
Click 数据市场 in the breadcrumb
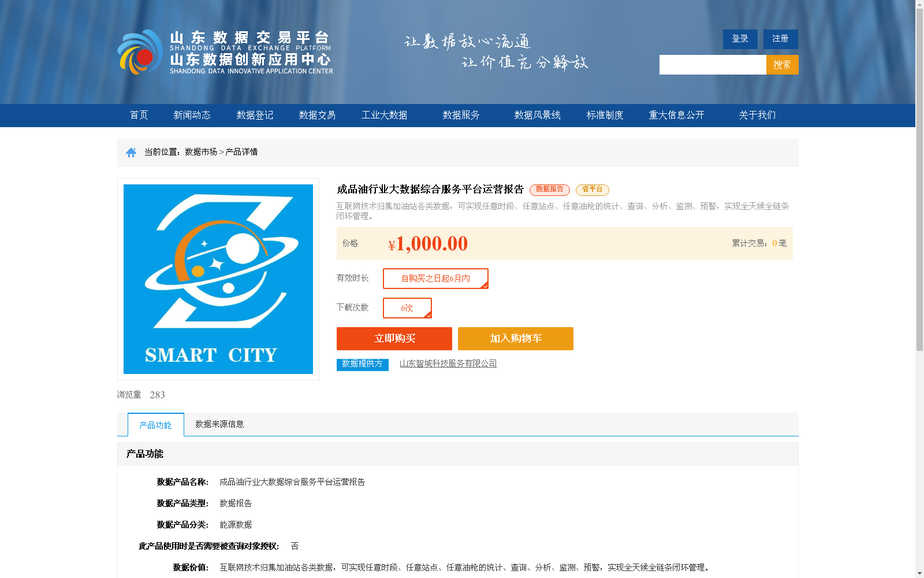coord(201,152)
